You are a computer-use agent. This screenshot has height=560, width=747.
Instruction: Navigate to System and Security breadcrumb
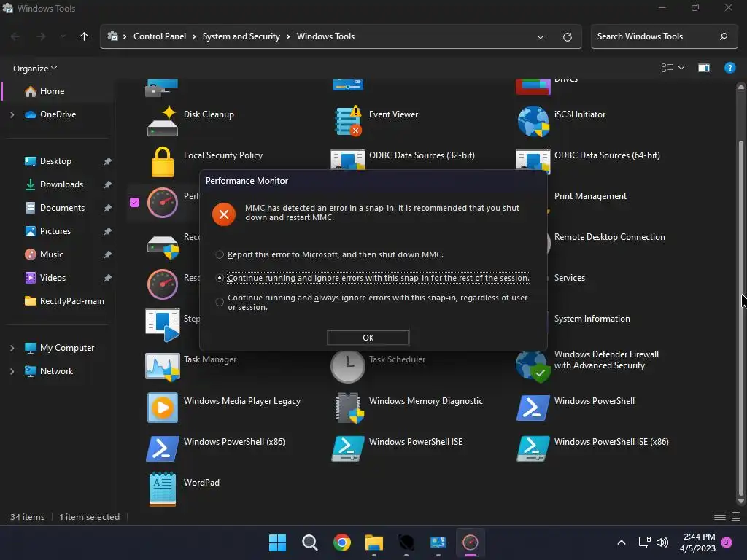coord(241,36)
